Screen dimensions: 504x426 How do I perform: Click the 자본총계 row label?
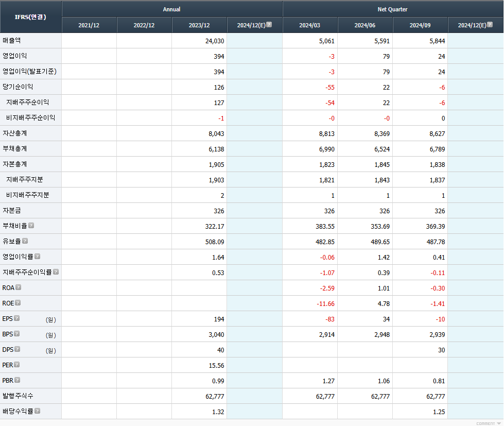coord(15,164)
